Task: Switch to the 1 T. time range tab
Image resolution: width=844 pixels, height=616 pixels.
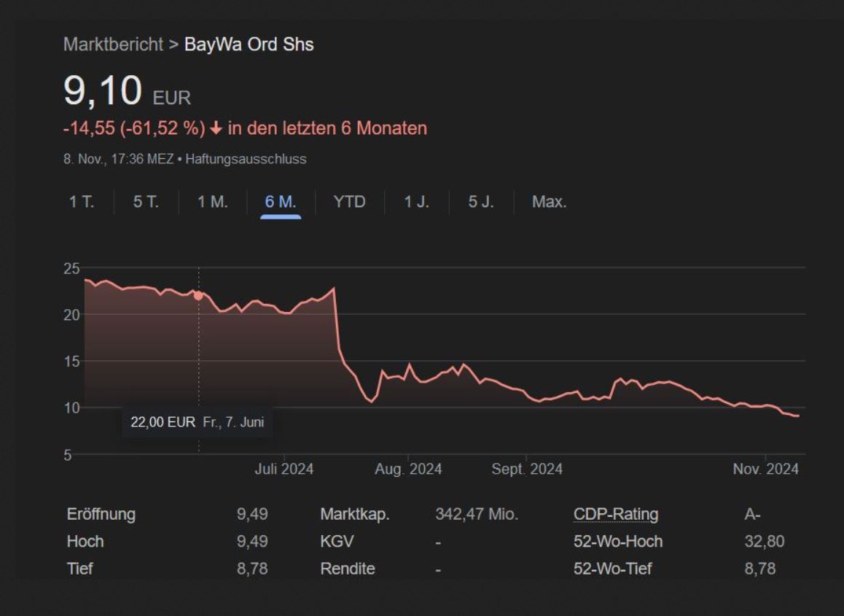Action: click(82, 202)
